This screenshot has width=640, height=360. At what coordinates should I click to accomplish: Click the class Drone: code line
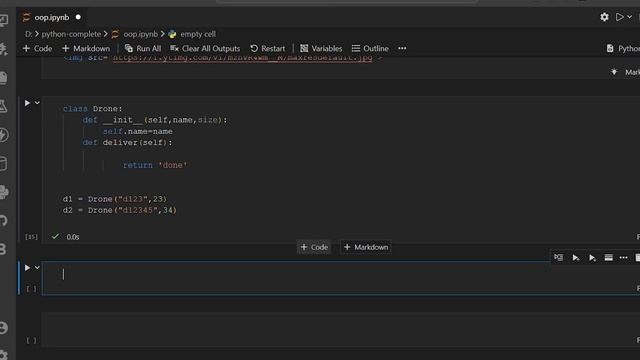(x=93, y=109)
